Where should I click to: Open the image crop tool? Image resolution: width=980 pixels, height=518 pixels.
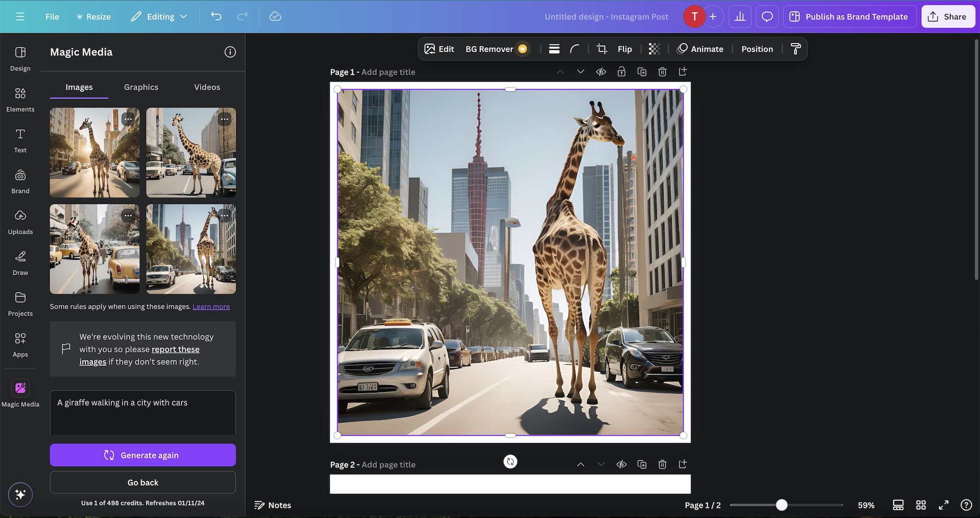pos(601,49)
